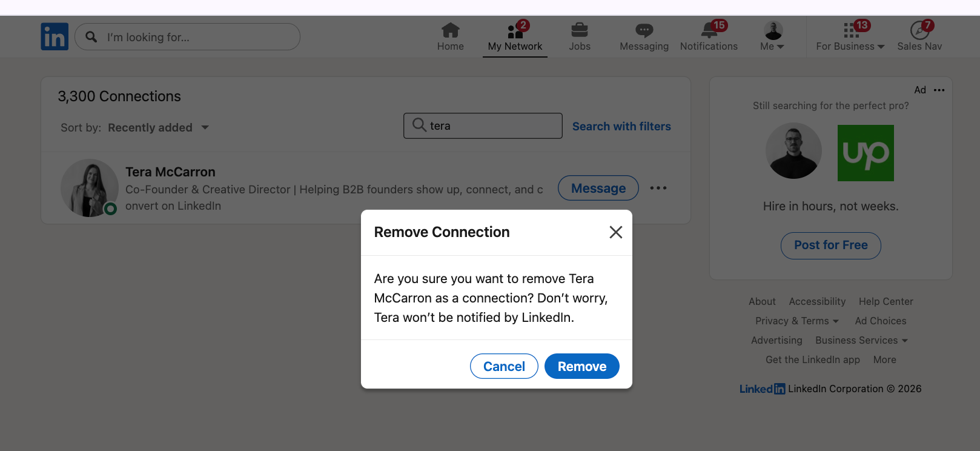Open the Home icon in navigation
The height and width of the screenshot is (451, 980).
[x=451, y=30]
